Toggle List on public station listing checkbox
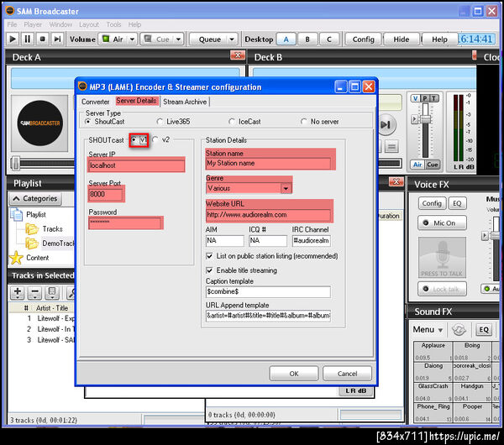The image size is (504, 445). coord(209,256)
